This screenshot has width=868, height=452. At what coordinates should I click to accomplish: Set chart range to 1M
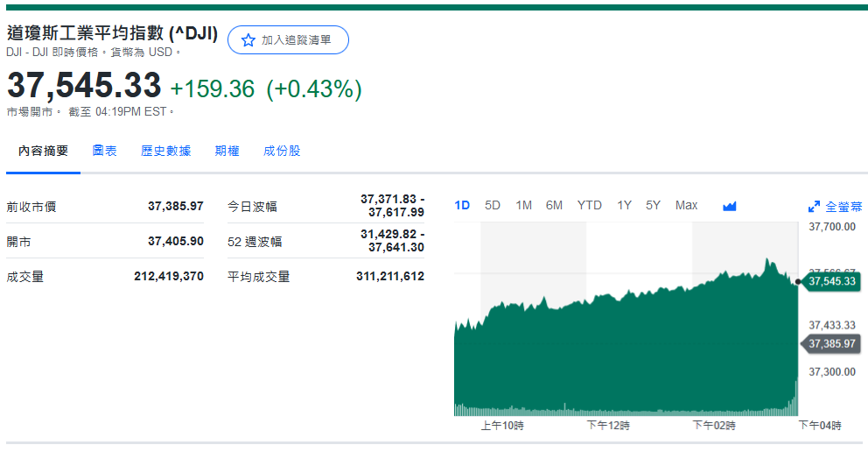523,205
